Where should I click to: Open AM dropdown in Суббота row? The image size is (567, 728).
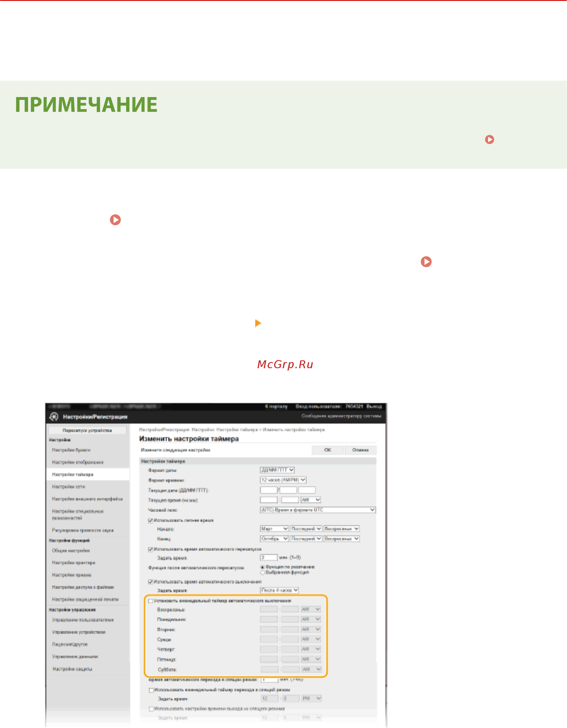pyautogui.click(x=311, y=669)
